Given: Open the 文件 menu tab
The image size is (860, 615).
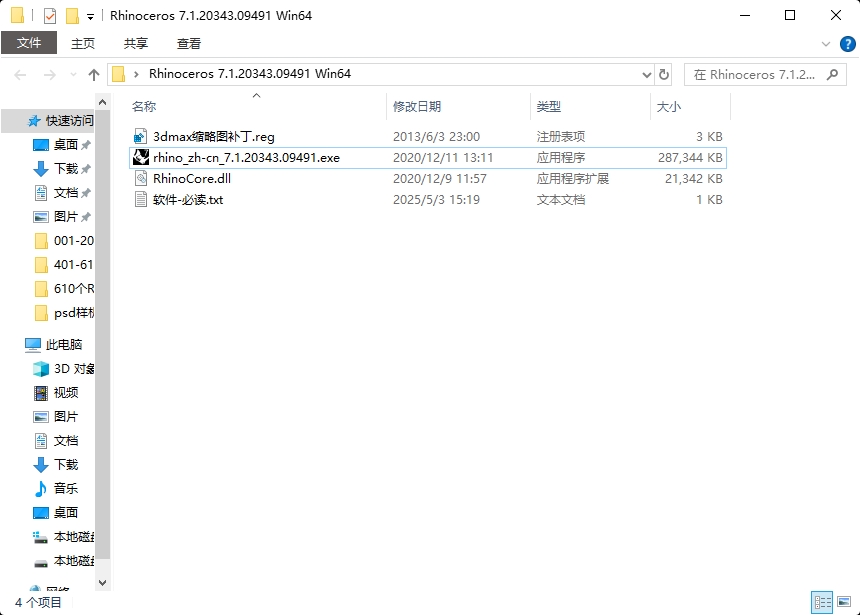Looking at the screenshot, I should click(29, 43).
